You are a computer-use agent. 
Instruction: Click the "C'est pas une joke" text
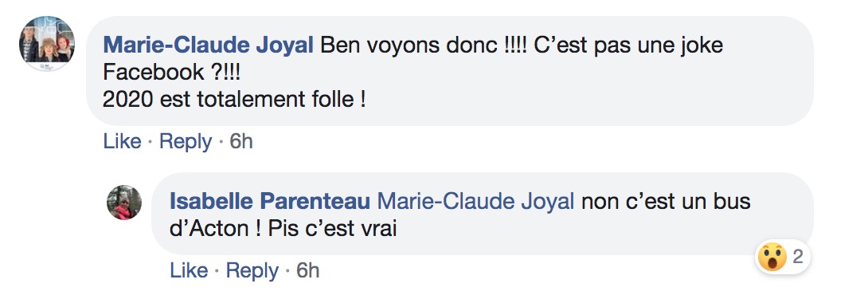point(629,45)
